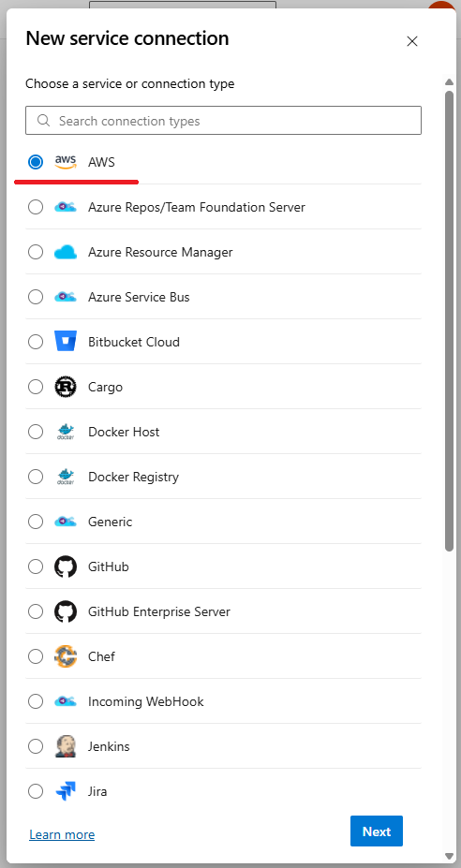Click the 'Cargo' label text
Viewport: 461px width, 868px height.
click(105, 387)
